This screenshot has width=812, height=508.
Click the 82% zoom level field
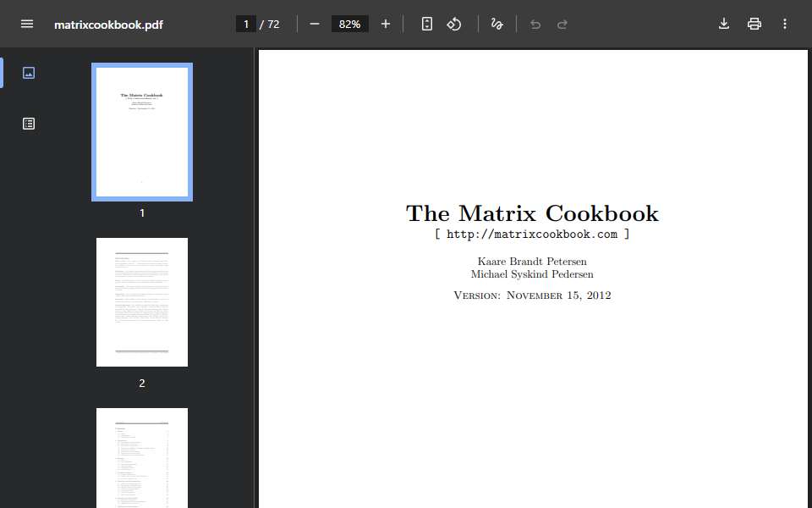pos(350,24)
